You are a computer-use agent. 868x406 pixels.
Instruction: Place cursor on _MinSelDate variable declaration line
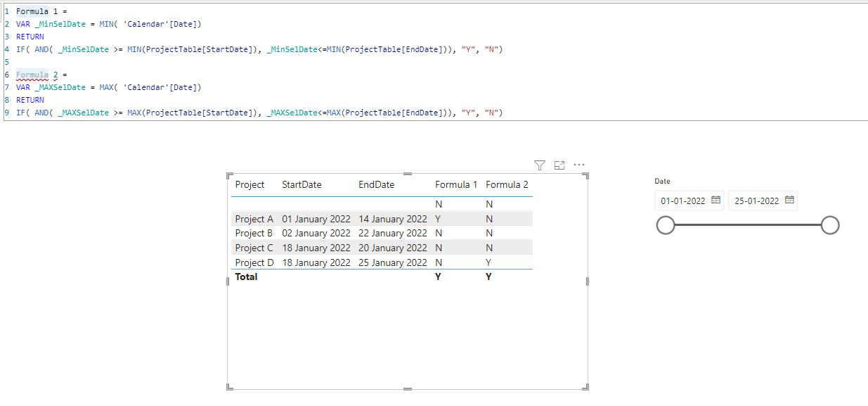click(109, 24)
